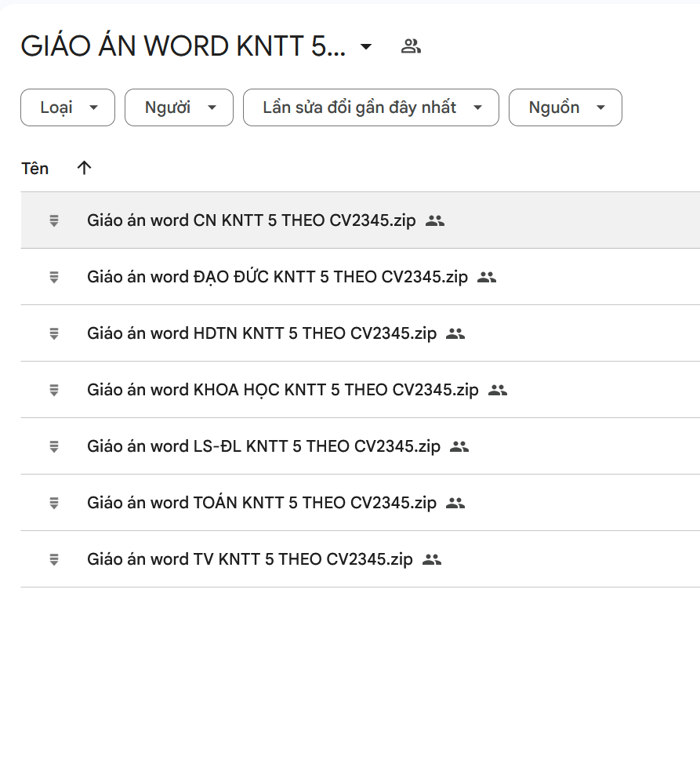Viewport: 700px width, 764px height.
Task: Click the GIÁO ÁN WORD KNTT 5 folder title
Action: [183, 47]
